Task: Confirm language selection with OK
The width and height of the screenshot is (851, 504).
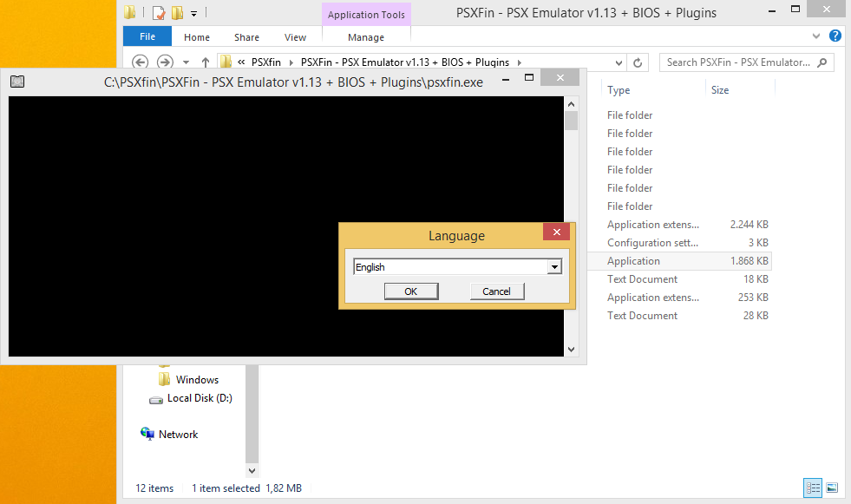Action: click(411, 291)
